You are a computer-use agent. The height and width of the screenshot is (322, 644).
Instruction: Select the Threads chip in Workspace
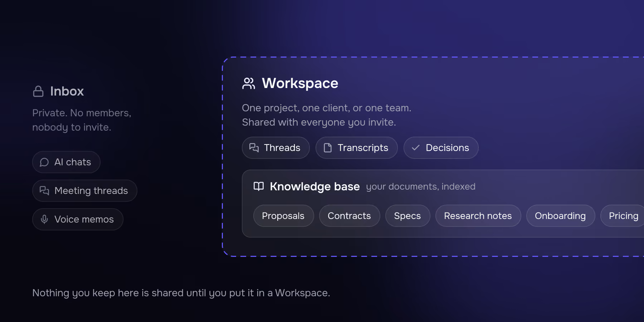(x=276, y=148)
